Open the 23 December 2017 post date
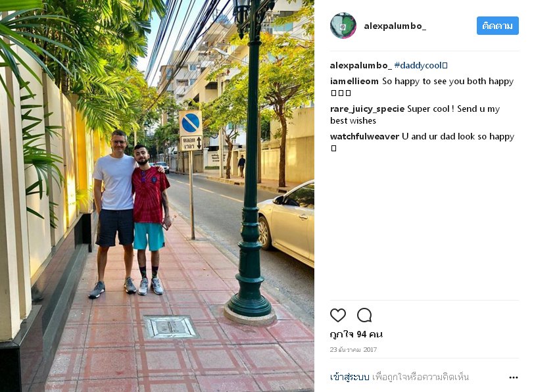 353,349
